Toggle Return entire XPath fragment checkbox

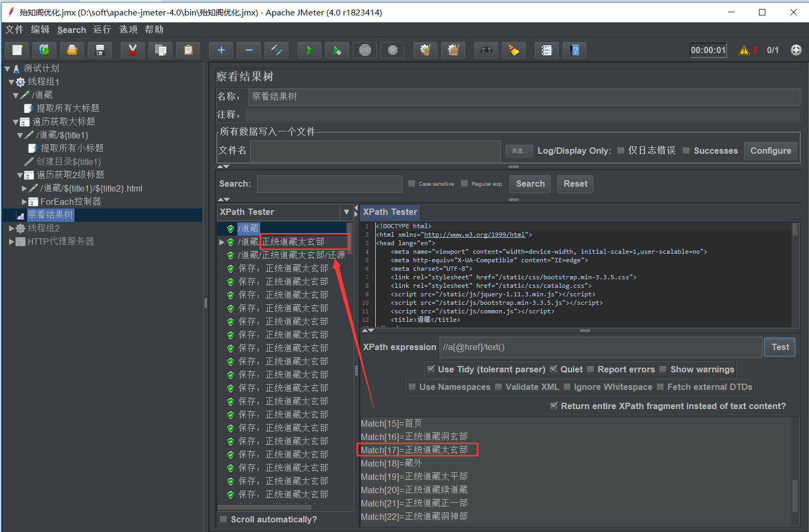pyautogui.click(x=554, y=405)
